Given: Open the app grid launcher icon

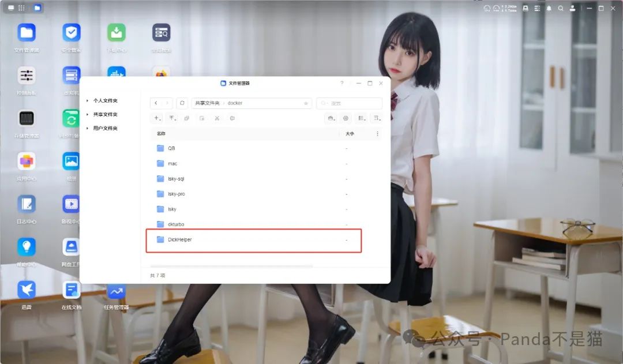Looking at the screenshot, I should pyautogui.click(x=21, y=7).
